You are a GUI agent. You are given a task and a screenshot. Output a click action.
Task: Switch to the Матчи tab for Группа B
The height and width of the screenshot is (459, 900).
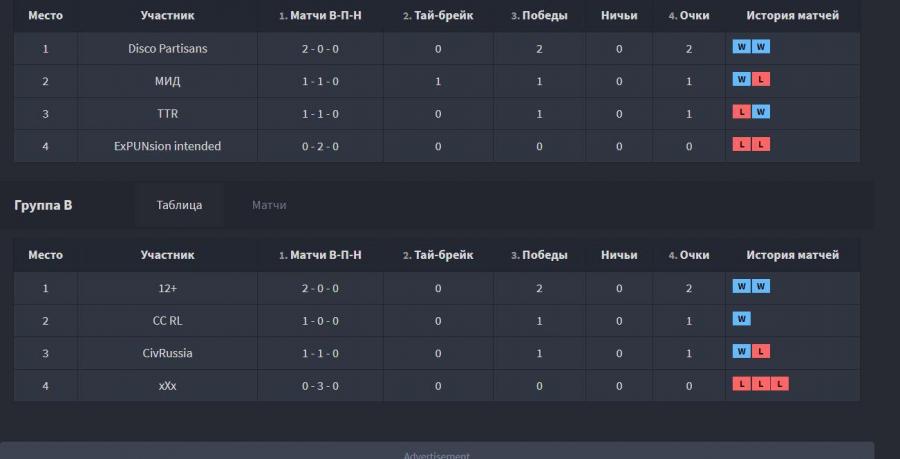(269, 205)
